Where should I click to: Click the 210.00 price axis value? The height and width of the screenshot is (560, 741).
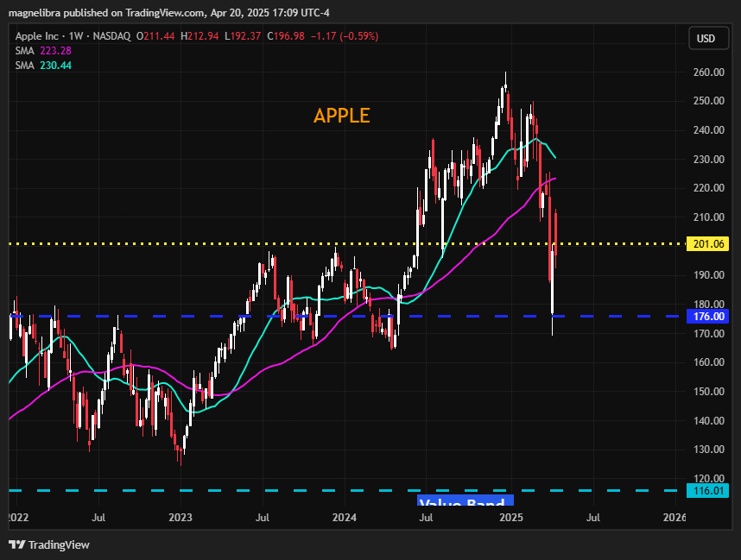[709, 217]
